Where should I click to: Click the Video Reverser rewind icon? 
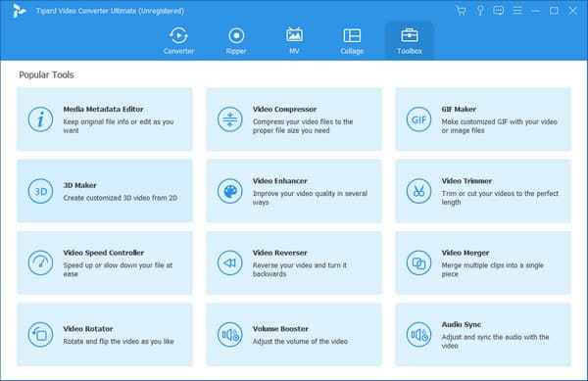(230, 263)
